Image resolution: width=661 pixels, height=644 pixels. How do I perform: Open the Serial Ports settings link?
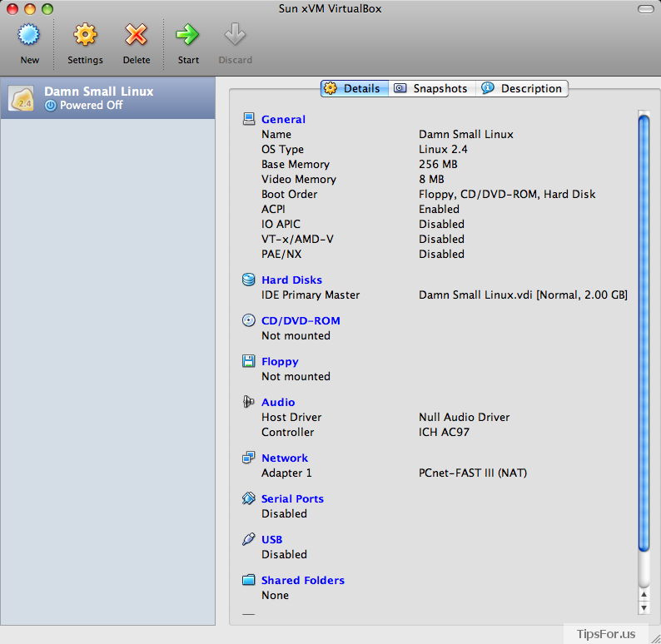point(292,498)
